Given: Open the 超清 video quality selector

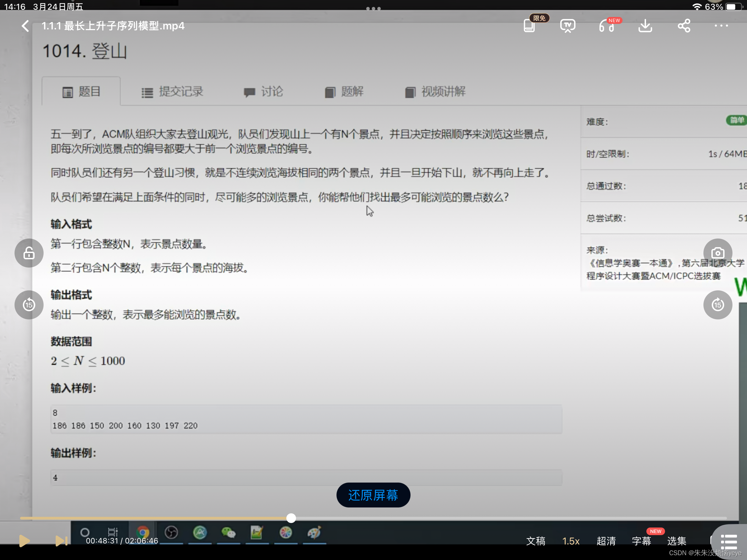Looking at the screenshot, I should click(606, 541).
